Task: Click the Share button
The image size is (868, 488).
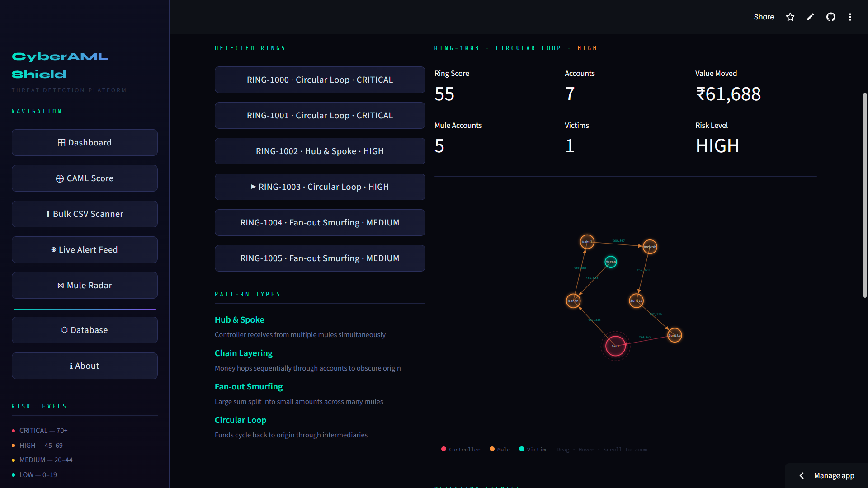Action: pos(764,17)
